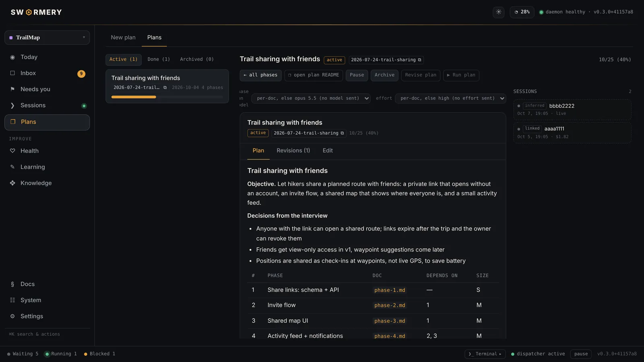Copy ID icon on the plan list card
The height and width of the screenshot is (362, 644).
coord(165,88)
